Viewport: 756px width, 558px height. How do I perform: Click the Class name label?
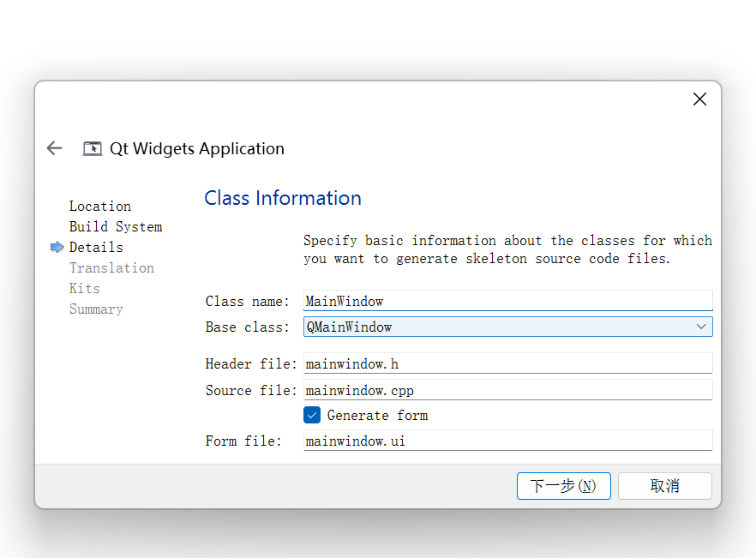click(x=248, y=302)
